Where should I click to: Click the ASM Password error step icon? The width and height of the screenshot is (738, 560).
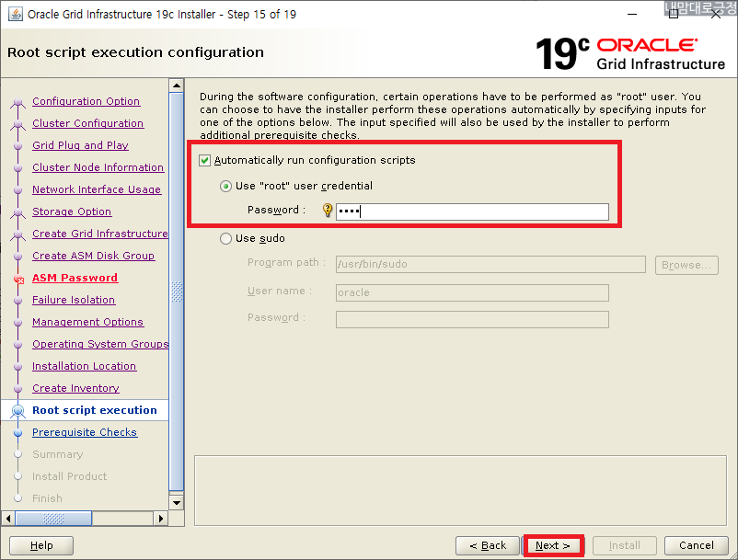pos(18,279)
